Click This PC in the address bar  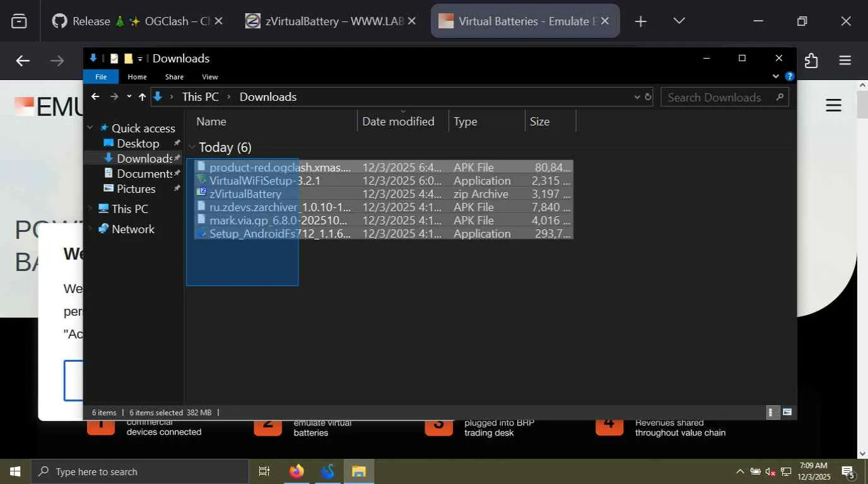(x=200, y=97)
